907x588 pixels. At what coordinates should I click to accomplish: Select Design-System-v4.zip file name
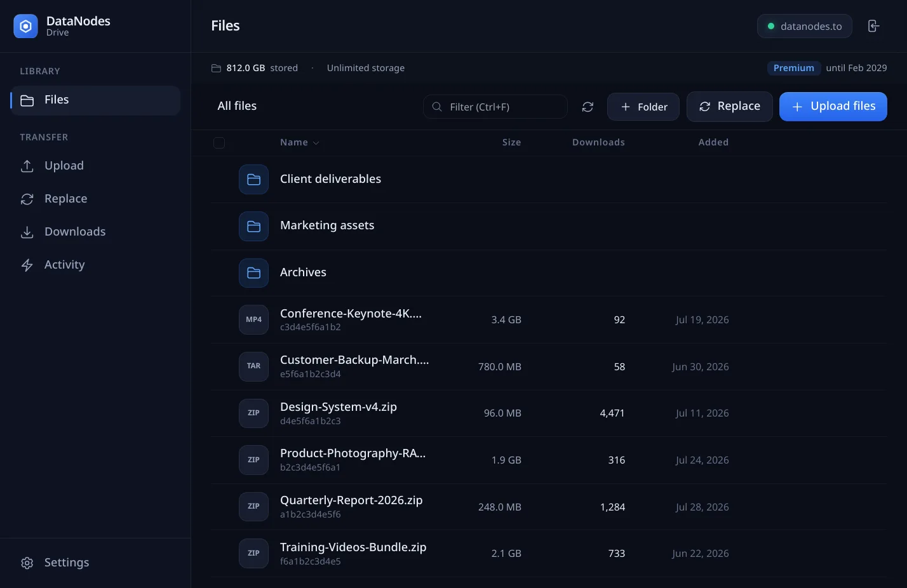tap(339, 406)
